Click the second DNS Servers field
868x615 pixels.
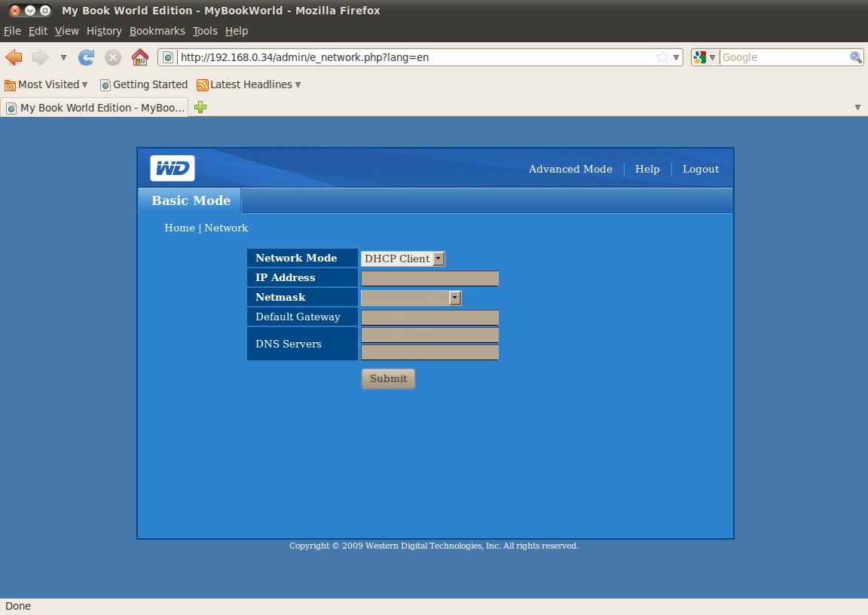[x=429, y=353]
